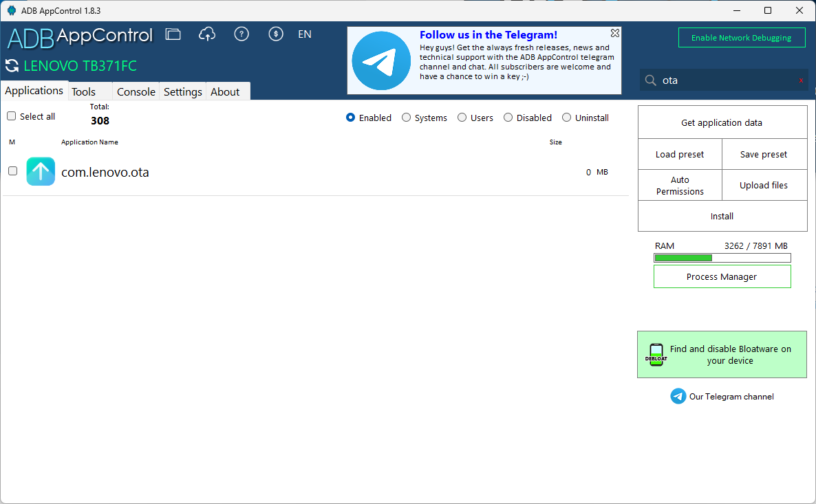
Task: Click the cloud upload icon
Action: (x=207, y=34)
